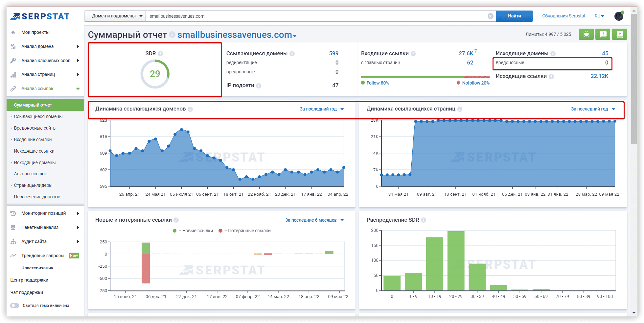The height and width of the screenshot is (323, 644).
Task: Click the 599 referring domains value
Action: coord(334,54)
